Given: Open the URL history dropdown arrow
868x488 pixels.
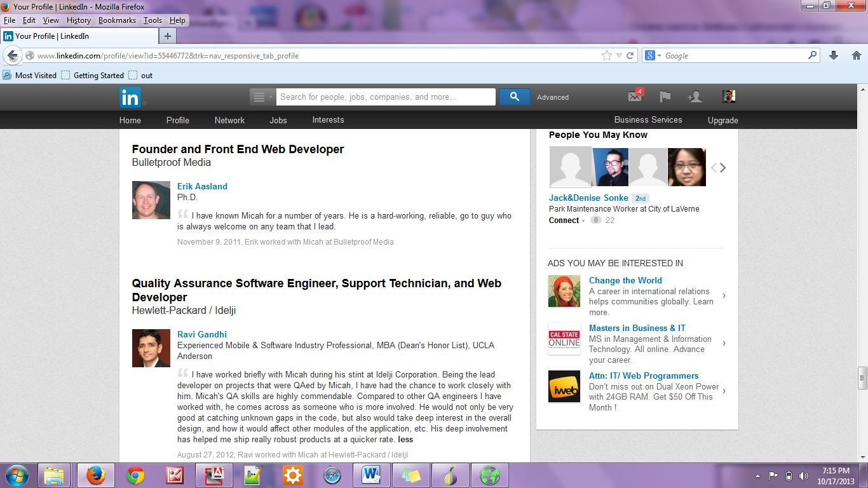Looking at the screenshot, I should click(620, 56).
